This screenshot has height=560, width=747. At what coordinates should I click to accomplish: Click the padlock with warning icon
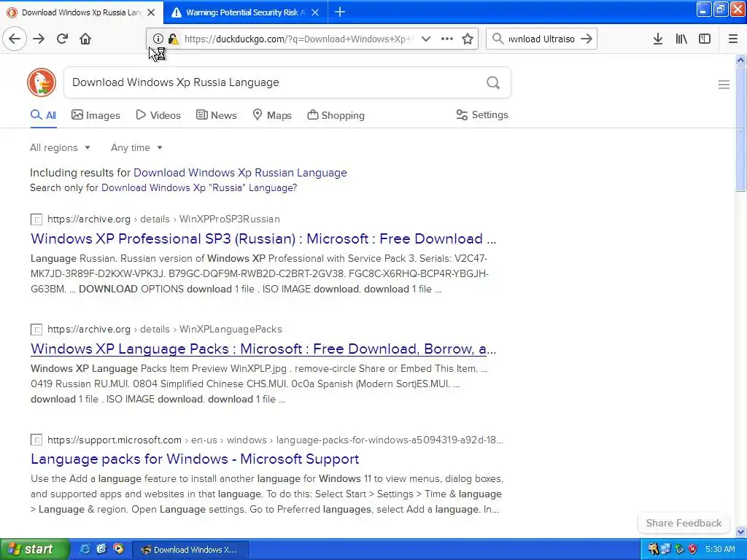point(173,39)
